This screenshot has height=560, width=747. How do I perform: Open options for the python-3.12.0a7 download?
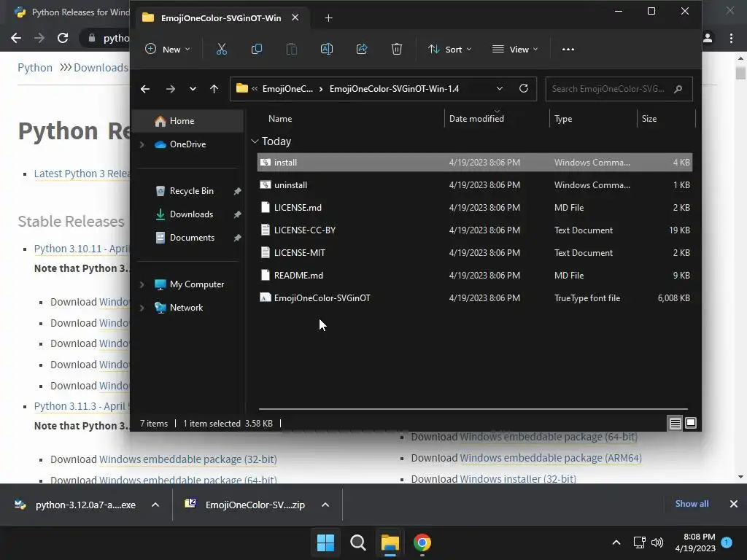pyautogui.click(x=155, y=505)
